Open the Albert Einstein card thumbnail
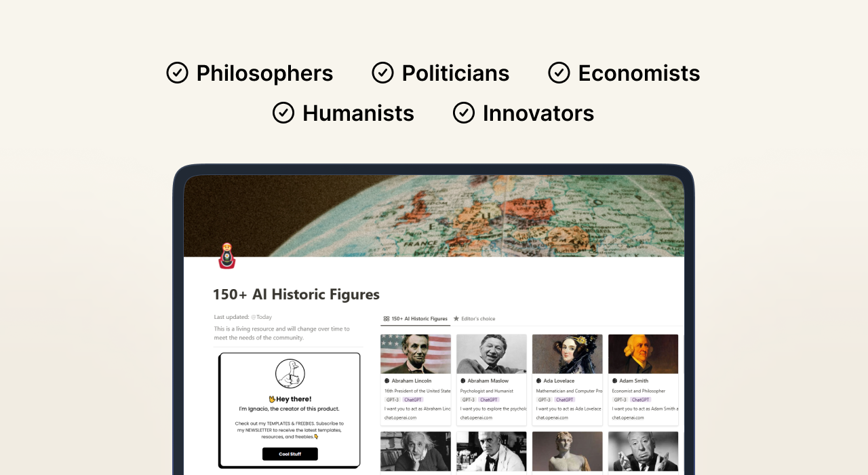The width and height of the screenshot is (868, 475). [x=415, y=451]
